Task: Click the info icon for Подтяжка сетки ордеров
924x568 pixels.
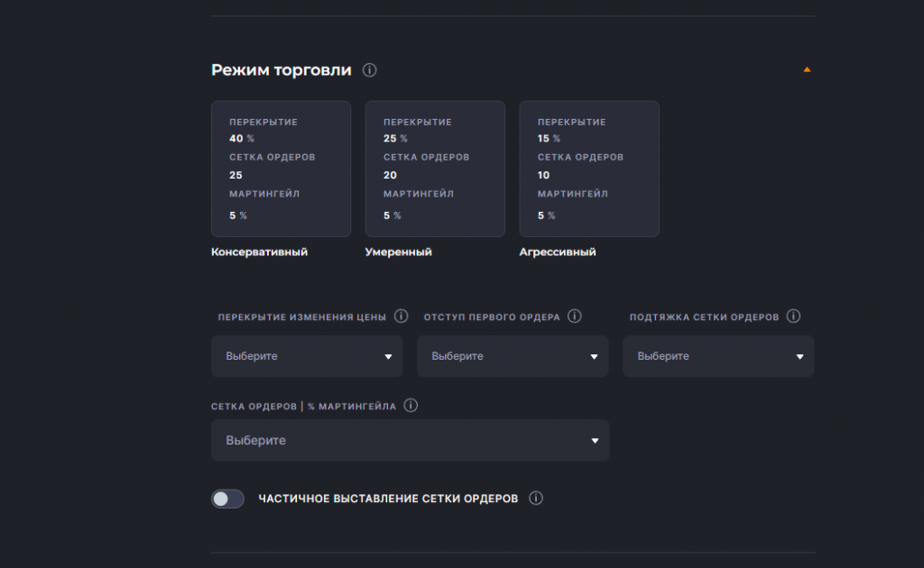Action: click(x=793, y=316)
